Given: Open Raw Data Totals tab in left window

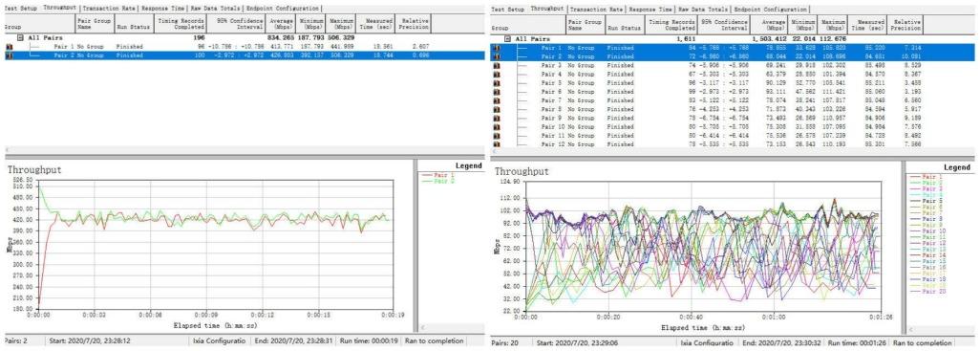Looking at the screenshot, I should click(215, 9).
